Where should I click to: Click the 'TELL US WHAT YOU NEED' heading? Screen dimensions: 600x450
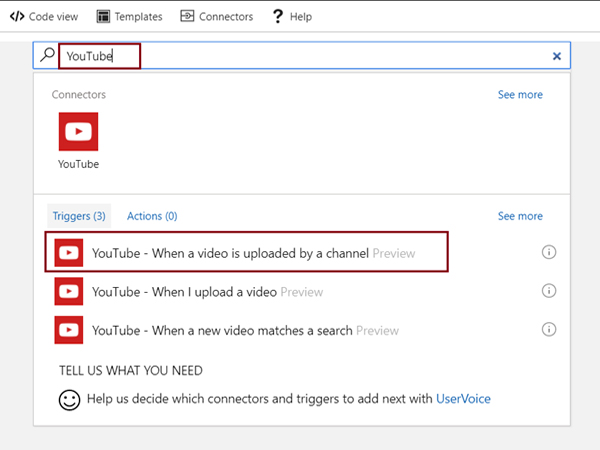point(130,370)
